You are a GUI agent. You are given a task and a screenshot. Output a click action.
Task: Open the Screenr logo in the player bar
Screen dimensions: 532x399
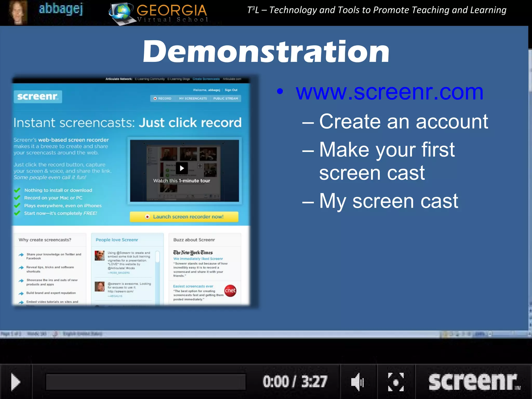coord(474,382)
